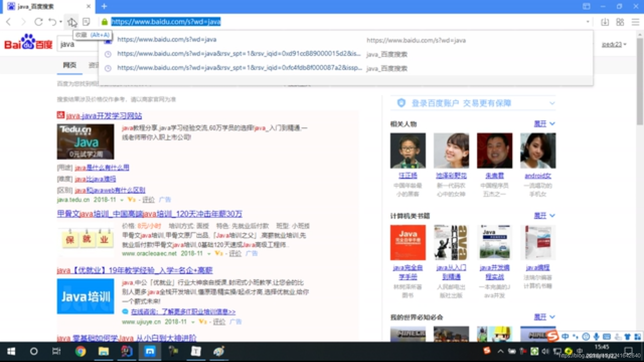This screenshot has height=362, width=644.
Task: Click the Tedu.cn Java ad thumbnail
Action: point(86,141)
